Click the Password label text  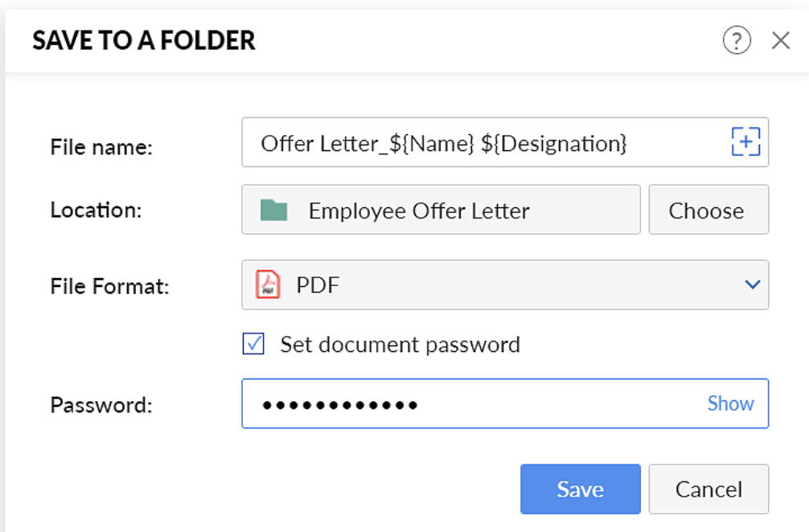coord(101,405)
